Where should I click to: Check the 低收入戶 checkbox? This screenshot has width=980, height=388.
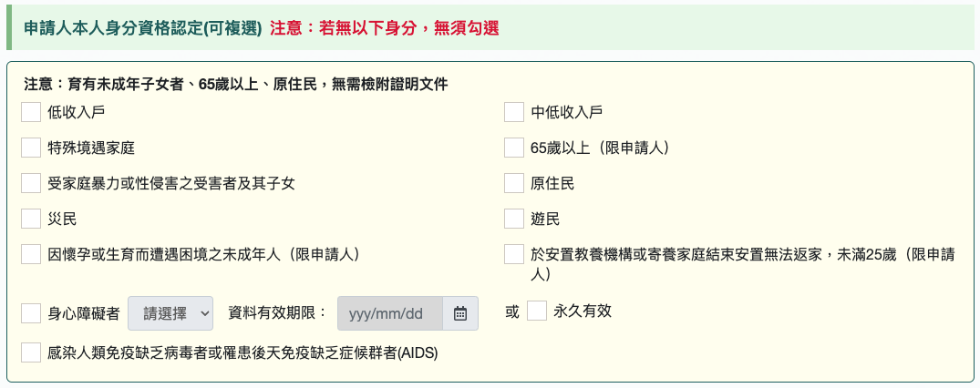pyautogui.click(x=31, y=112)
